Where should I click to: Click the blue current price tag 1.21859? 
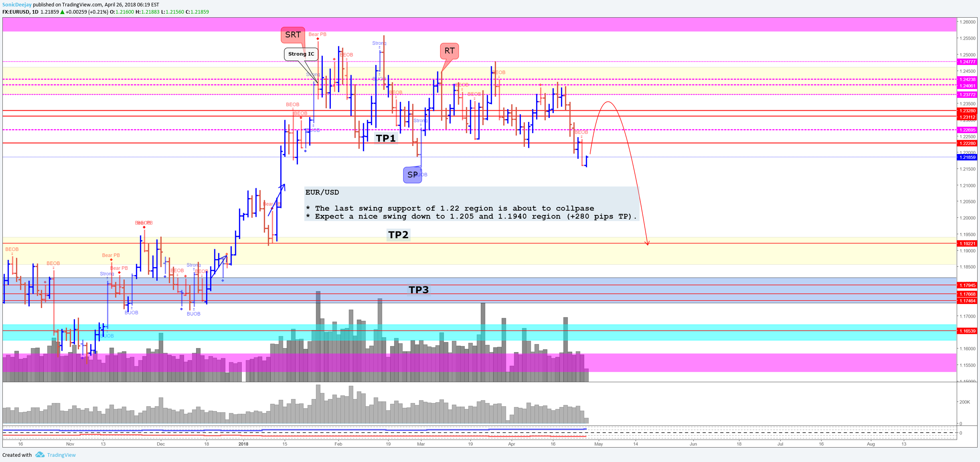pos(967,157)
